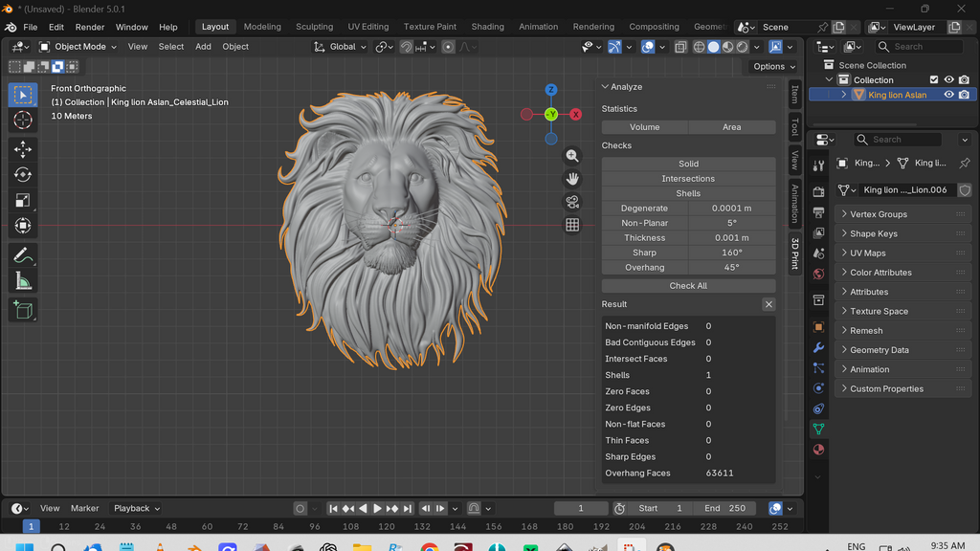Switch orthographic/perspective grid icon
The height and width of the screenshot is (551, 980).
572,225
